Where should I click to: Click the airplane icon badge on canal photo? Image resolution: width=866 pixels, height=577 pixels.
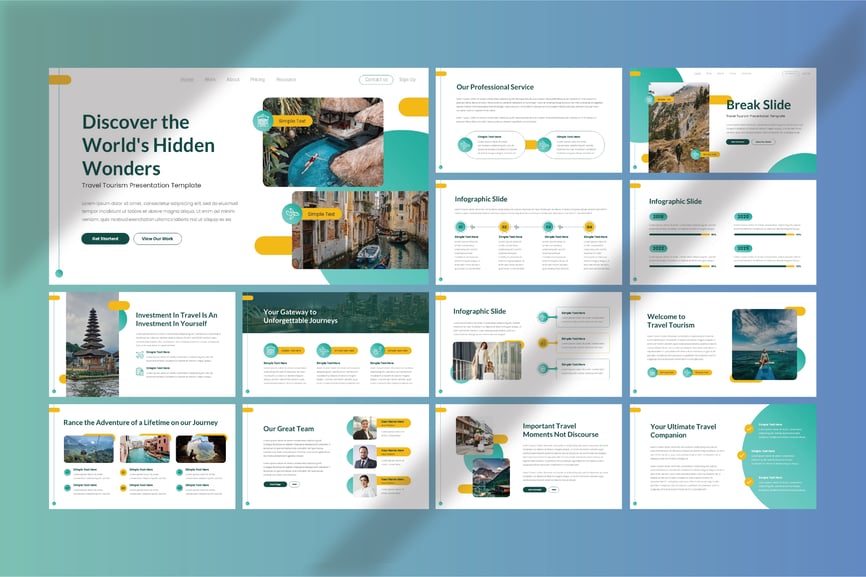tap(291, 214)
